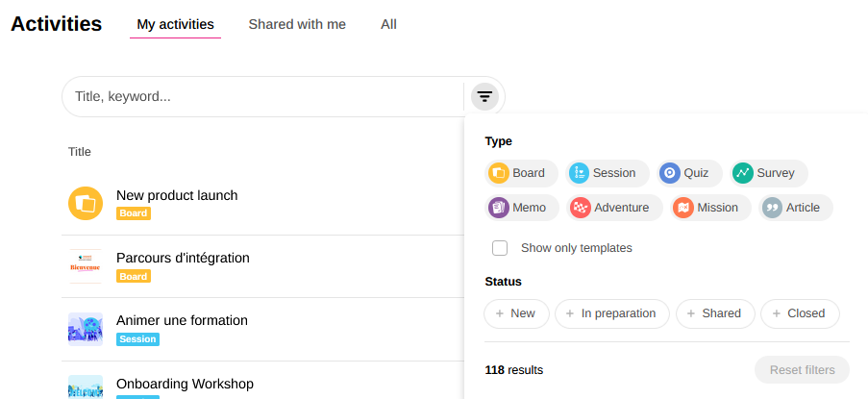Choose the Adventure type filter

[611, 208]
